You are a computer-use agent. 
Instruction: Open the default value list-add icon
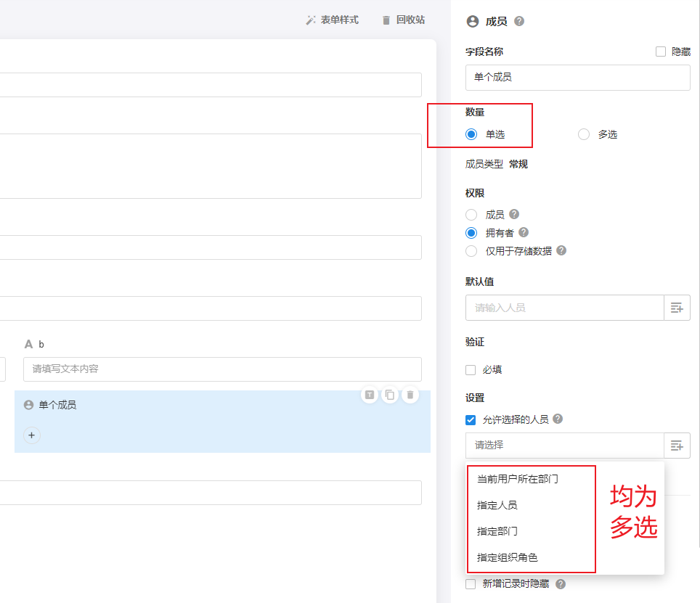pos(677,308)
